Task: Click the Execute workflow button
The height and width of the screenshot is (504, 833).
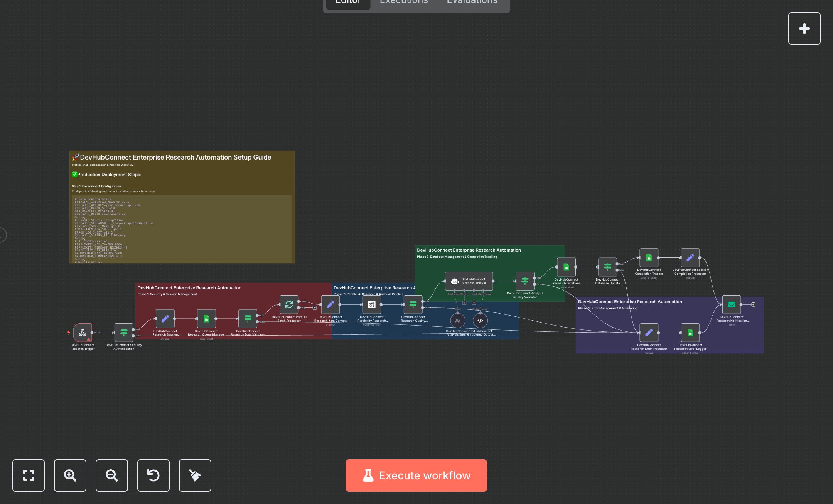Action: 416,475
